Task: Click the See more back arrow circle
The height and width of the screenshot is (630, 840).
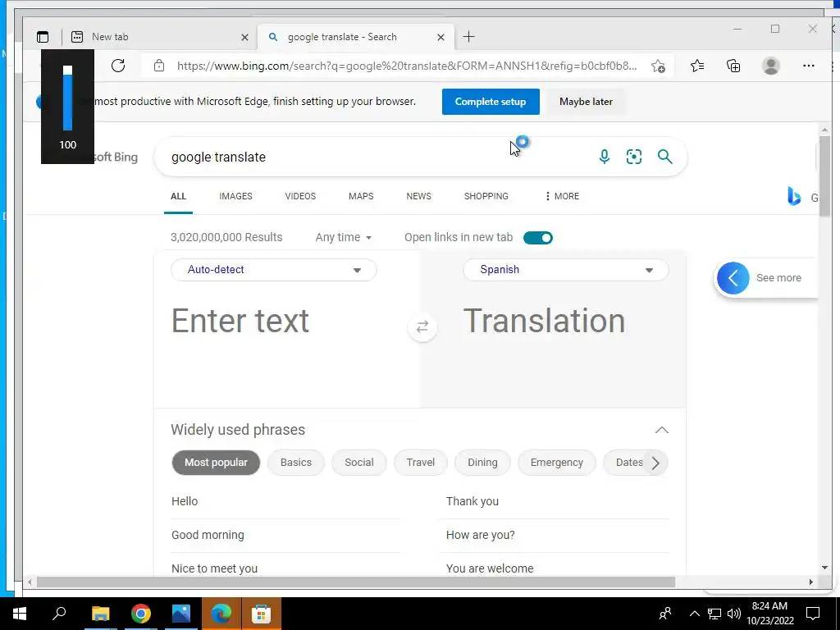Action: click(733, 278)
